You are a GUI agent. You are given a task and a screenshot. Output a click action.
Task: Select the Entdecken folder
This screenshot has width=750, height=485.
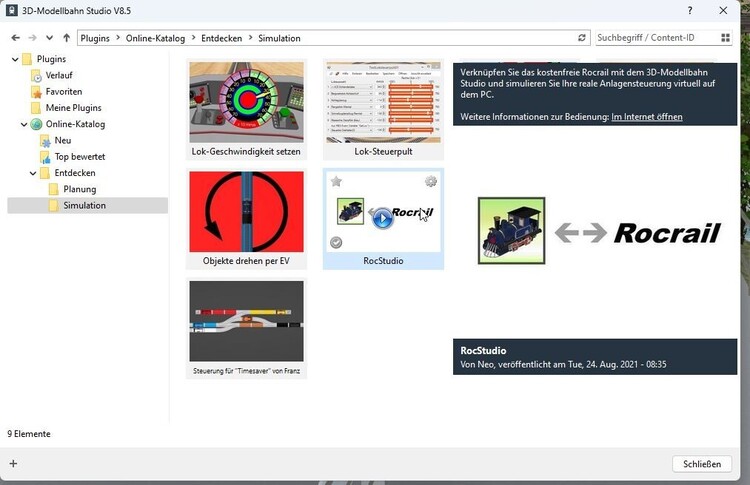75,173
